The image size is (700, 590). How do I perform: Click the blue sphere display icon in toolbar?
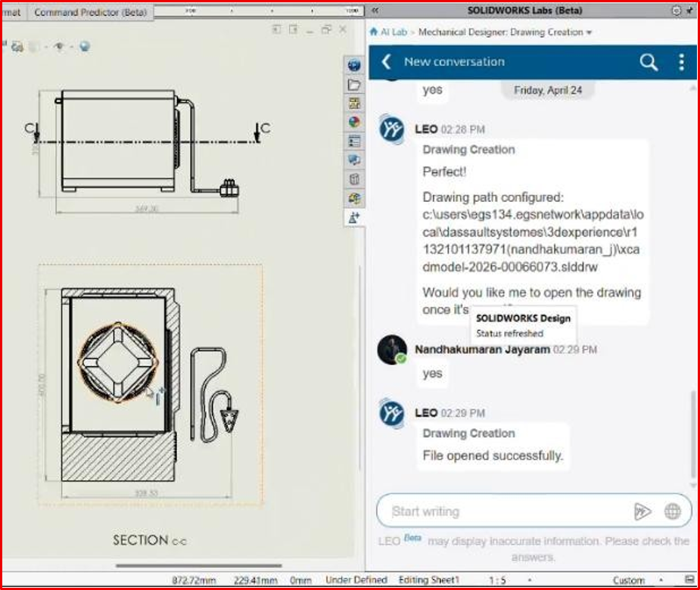pyautogui.click(x=84, y=46)
